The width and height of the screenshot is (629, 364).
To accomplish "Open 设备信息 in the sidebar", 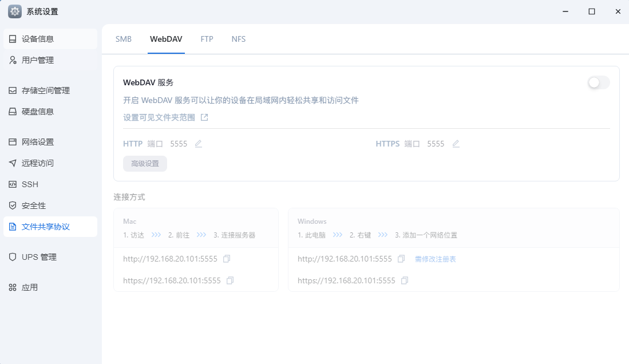I will [50, 39].
